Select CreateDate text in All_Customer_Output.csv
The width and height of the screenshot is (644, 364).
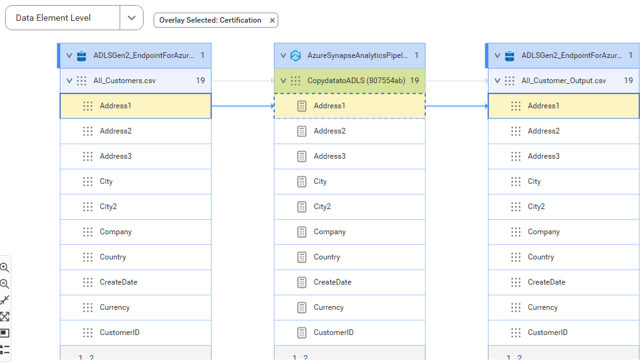click(546, 282)
